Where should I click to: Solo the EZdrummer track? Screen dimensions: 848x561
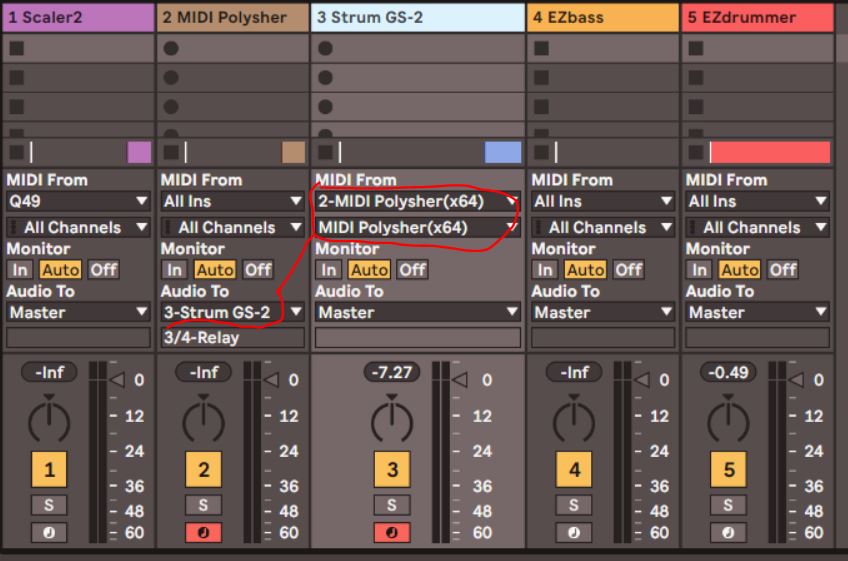coord(728,505)
